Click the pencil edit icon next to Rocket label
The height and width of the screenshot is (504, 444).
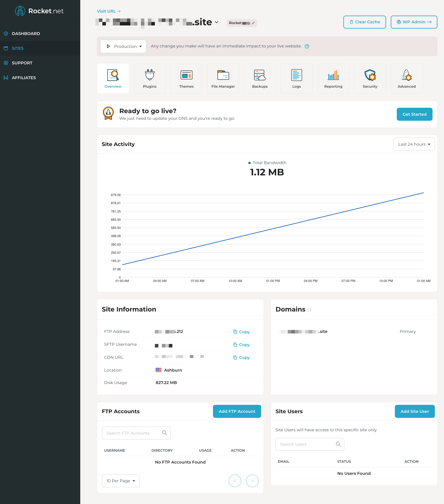point(253,23)
